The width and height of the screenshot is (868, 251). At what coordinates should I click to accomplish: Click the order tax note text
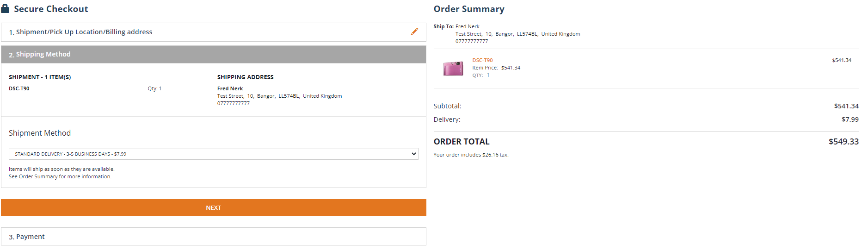[471, 155]
